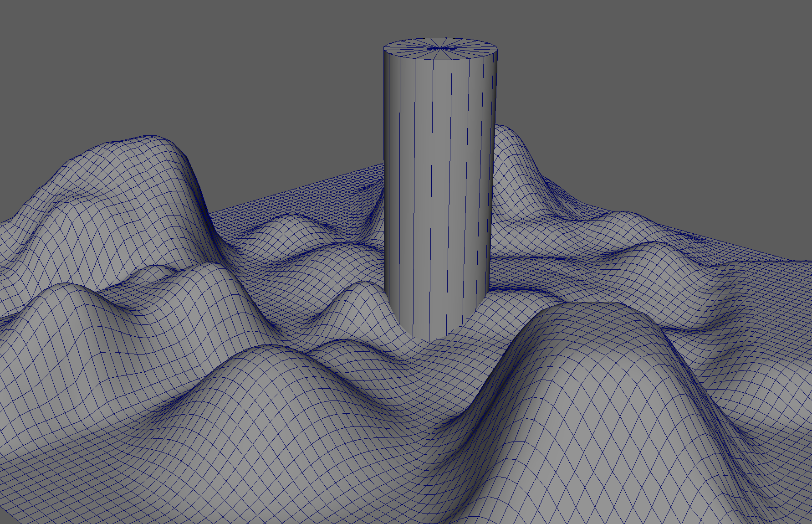Click the right silhouette edge of the cylinder

(494, 182)
